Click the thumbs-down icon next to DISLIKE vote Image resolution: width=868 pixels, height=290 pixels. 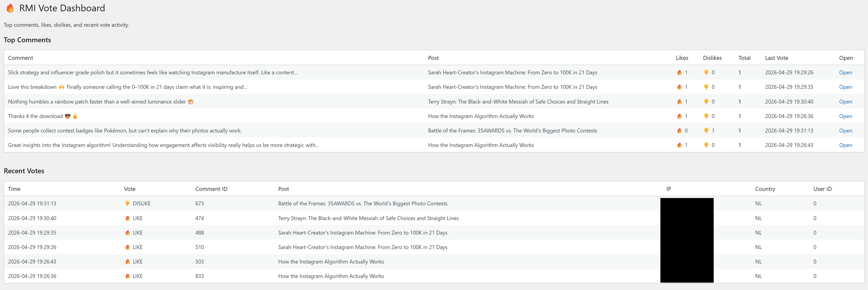pos(128,204)
